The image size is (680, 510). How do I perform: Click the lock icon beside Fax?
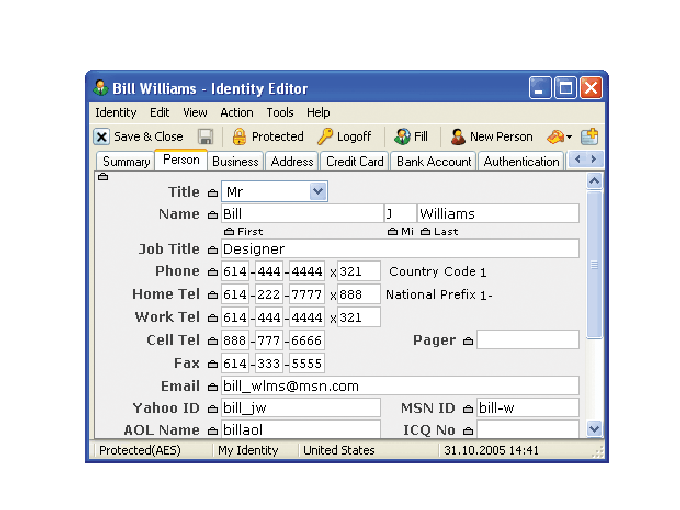pos(212,364)
